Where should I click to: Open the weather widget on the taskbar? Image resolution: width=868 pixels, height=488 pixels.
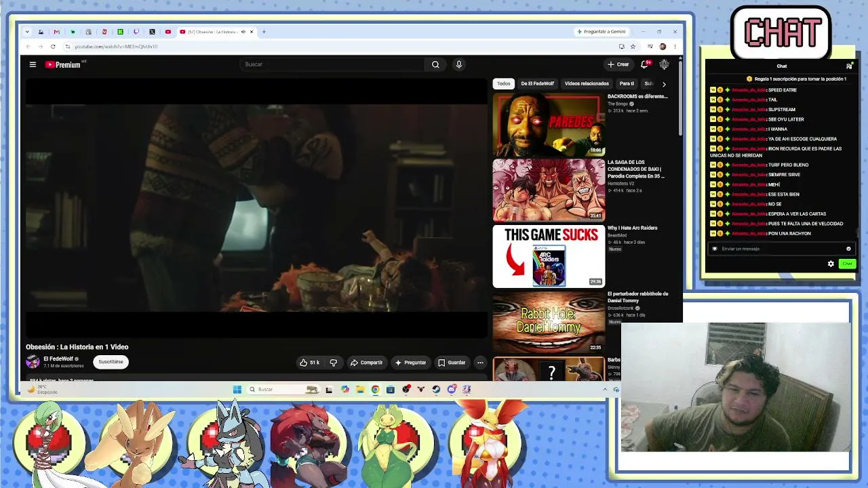point(42,390)
